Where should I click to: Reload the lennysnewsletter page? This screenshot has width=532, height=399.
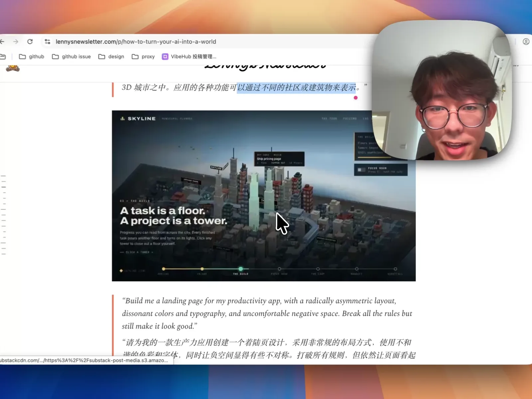click(30, 42)
